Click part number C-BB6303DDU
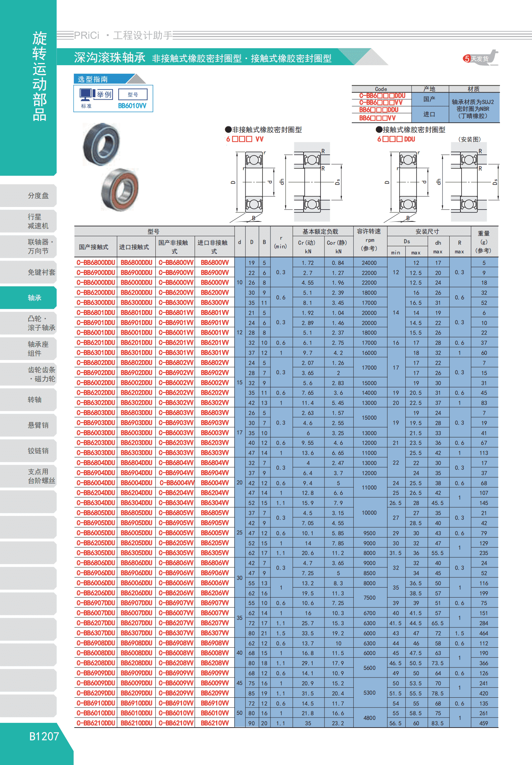Image resolution: width=532 pixels, height=765 pixels. coord(96,453)
